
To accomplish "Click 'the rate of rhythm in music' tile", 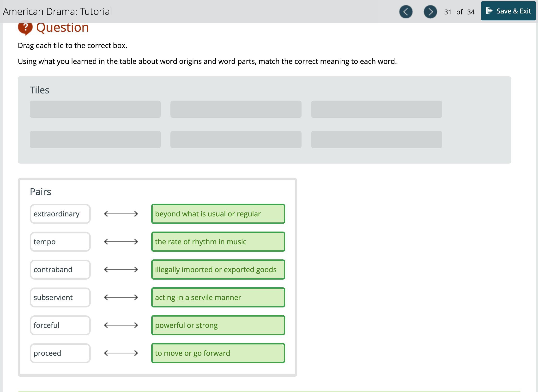I will tap(218, 242).
